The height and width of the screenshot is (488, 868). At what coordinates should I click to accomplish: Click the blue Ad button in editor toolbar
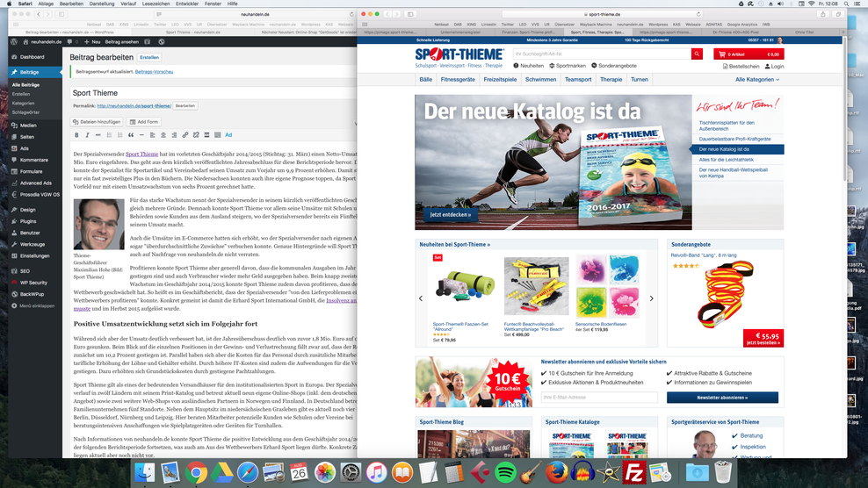[x=228, y=135]
